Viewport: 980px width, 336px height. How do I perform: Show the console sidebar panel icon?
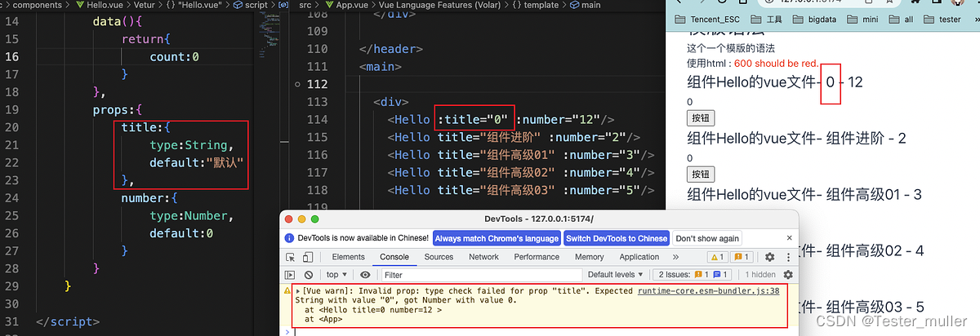point(290,275)
